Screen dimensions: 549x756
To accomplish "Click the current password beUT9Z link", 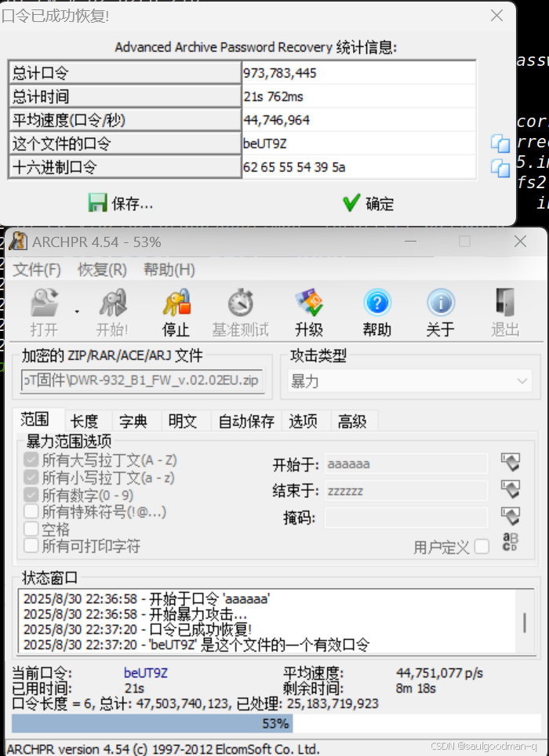I will [x=146, y=673].
